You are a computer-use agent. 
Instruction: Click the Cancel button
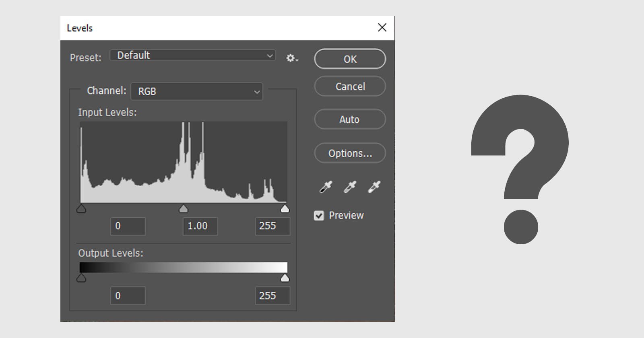tap(350, 87)
